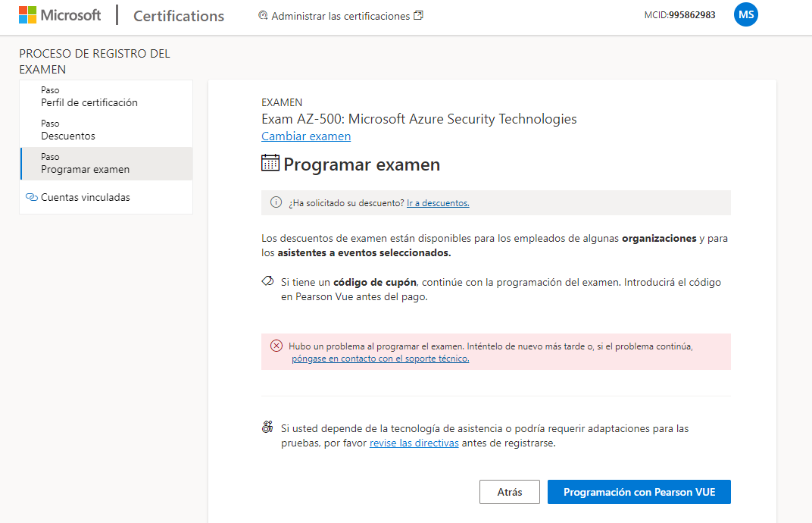Image resolution: width=812 pixels, height=523 pixels.
Task: Click Cambiar examen link
Action: [306, 136]
